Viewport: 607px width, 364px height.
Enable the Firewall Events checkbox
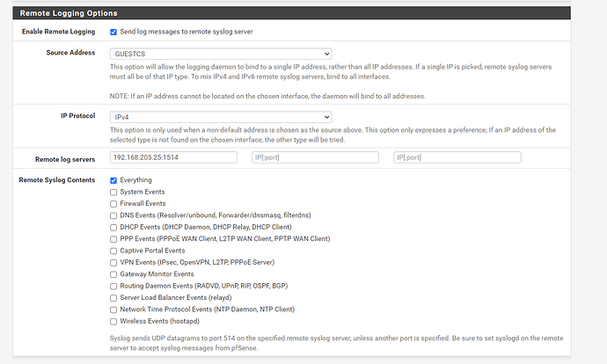pyautogui.click(x=113, y=204)
